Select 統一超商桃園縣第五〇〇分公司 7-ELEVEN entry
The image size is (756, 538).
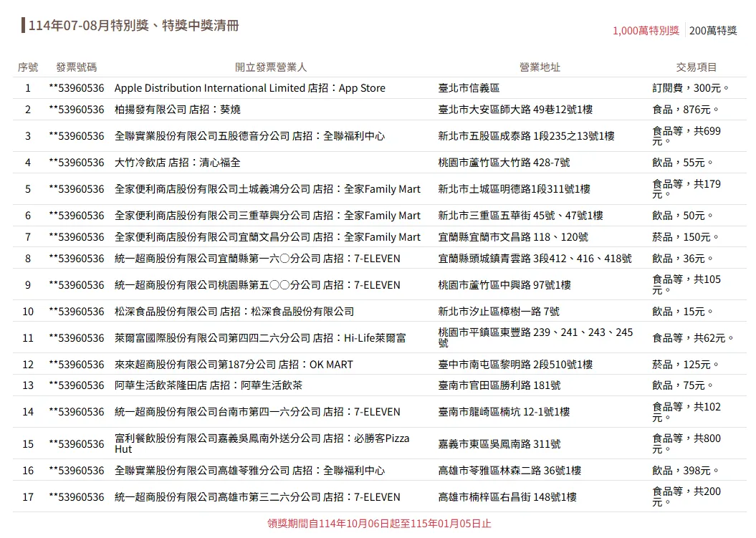(257, 285)
